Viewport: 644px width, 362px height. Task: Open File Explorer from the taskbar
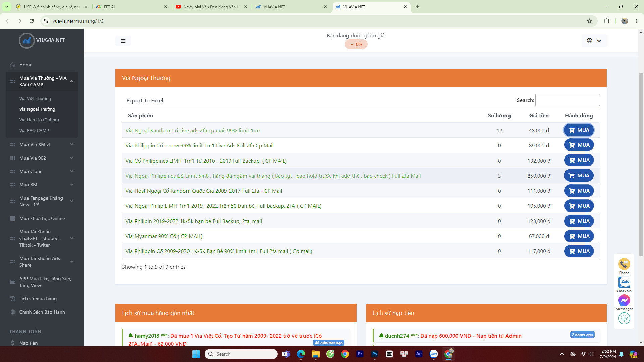click(316, 354)
